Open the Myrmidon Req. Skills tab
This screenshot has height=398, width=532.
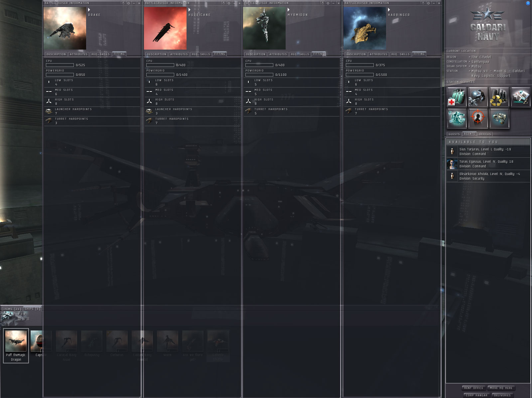300,54
